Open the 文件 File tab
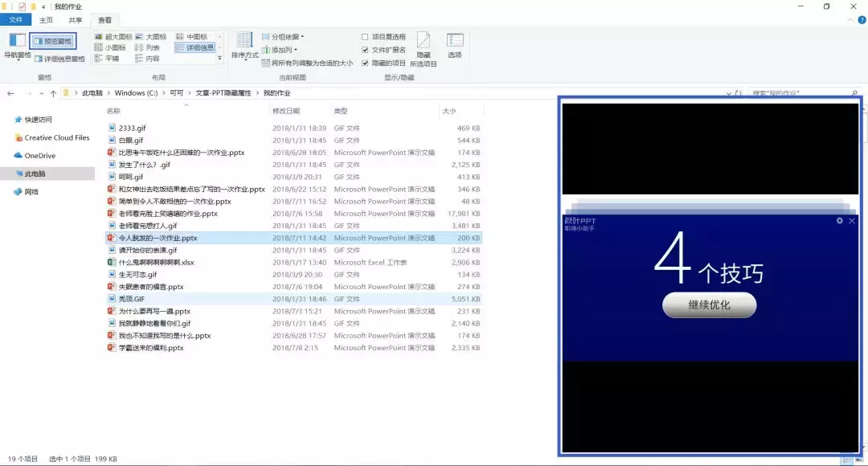The image size is (868, 466). (x=15, y=20)
